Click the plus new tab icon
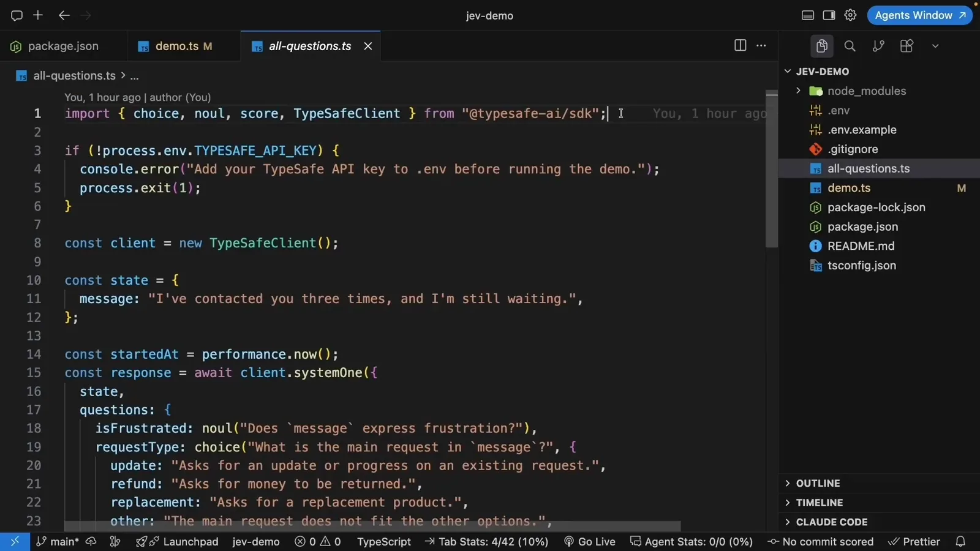Viewport: 980px width, 551px height. (x=38, y=15)
